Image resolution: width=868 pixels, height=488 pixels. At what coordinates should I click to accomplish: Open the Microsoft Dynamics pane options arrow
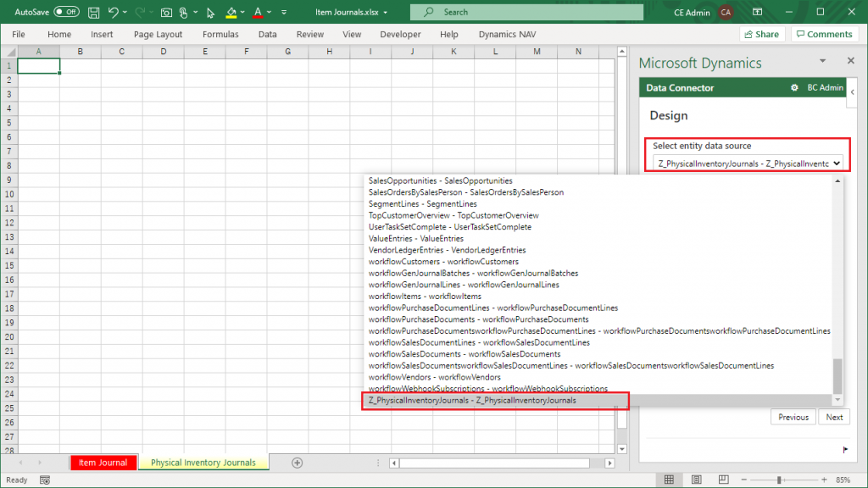coord(822,61)
